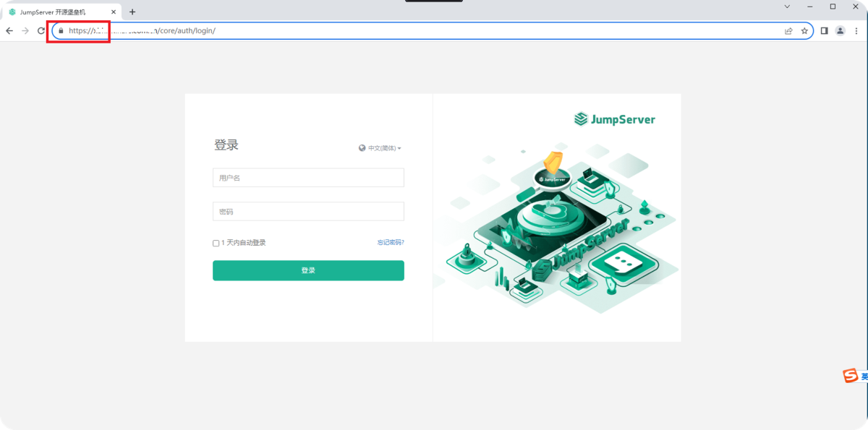
Task: Click the globe icon beside the language selector
Action: [360, 147]
